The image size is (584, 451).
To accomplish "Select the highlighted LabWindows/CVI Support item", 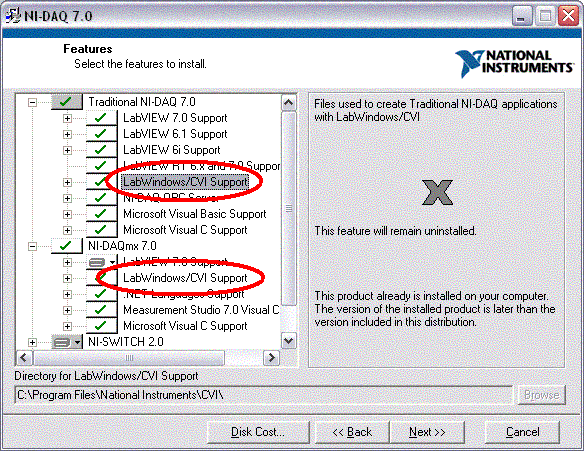I will [x=185, y=182].
